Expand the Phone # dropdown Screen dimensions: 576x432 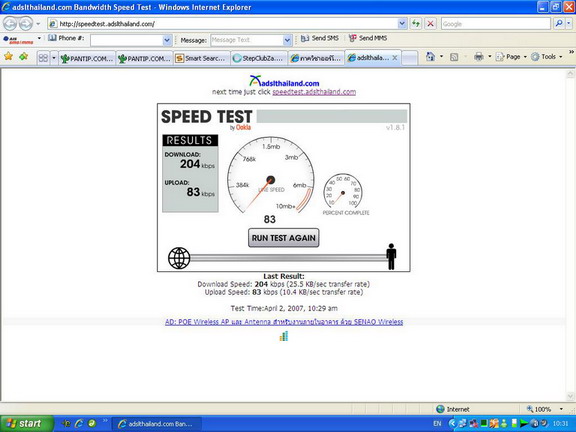(x=167, y=40)
